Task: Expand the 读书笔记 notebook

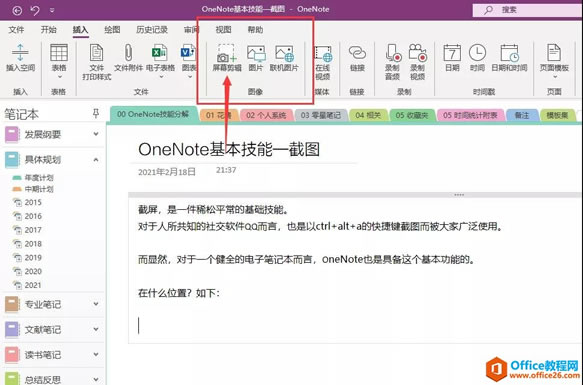Action: pyautogui.click(x=96, y=354)
